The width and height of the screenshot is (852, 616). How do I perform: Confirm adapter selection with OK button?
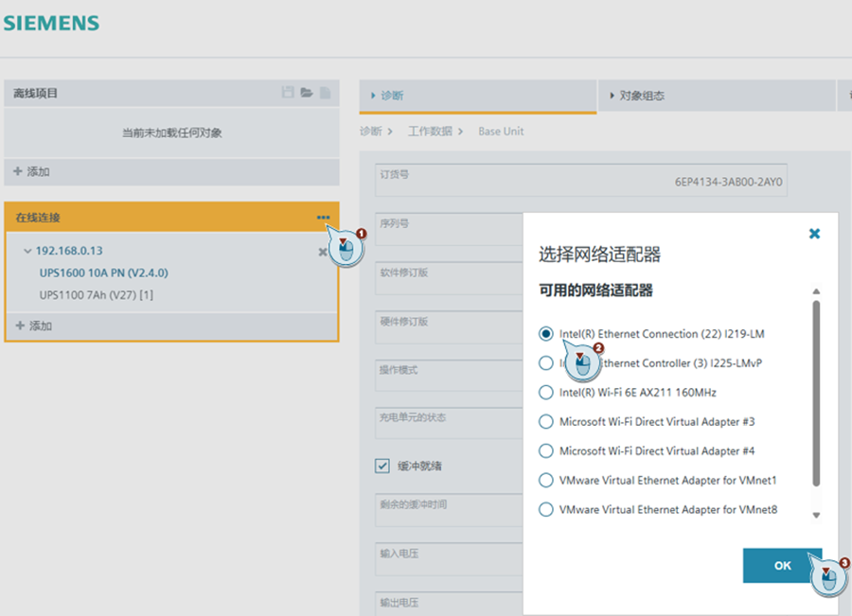pos(782,565)
